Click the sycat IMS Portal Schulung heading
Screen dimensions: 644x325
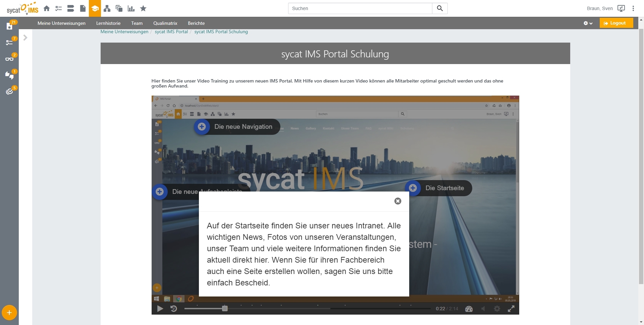click(x=335, y=54)
